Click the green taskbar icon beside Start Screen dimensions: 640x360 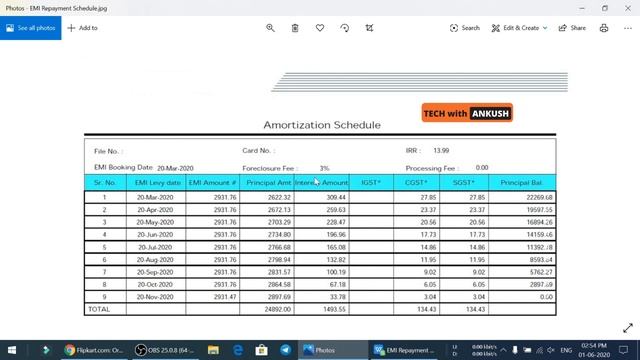[46, 350]
